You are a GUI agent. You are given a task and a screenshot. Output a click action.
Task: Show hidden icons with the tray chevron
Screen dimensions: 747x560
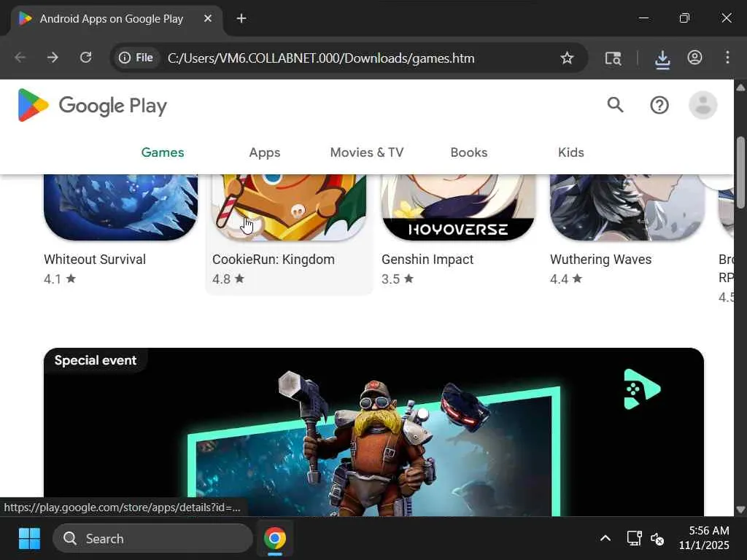tap(605, 539)
